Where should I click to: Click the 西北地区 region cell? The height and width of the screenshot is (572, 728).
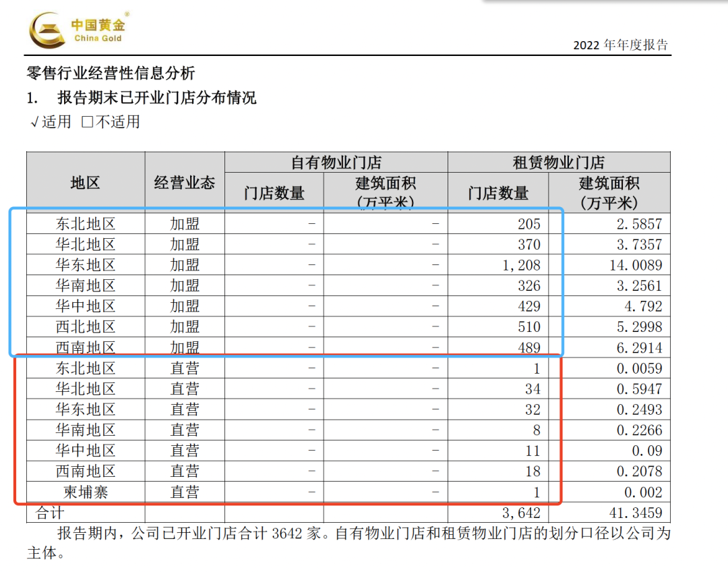tap(85, 327)
